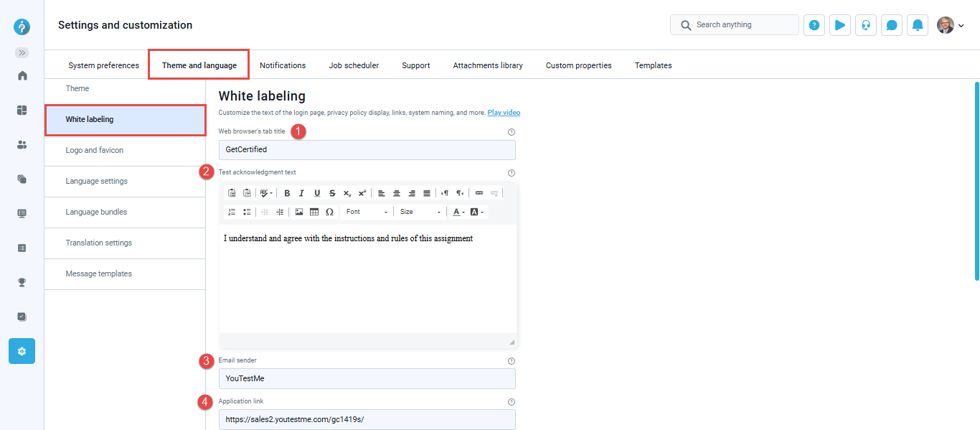Expand the sidebar with double-chevron button
Screen dimensions: 980x430
[22, 52]
